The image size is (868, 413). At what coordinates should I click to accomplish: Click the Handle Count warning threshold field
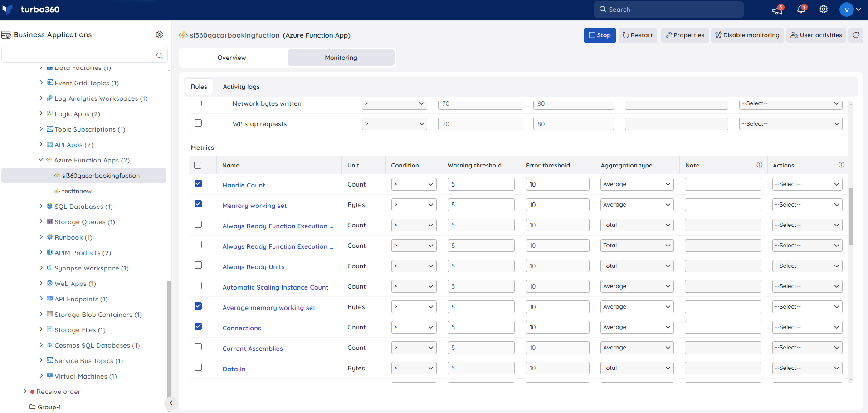(x=481, y=184)
